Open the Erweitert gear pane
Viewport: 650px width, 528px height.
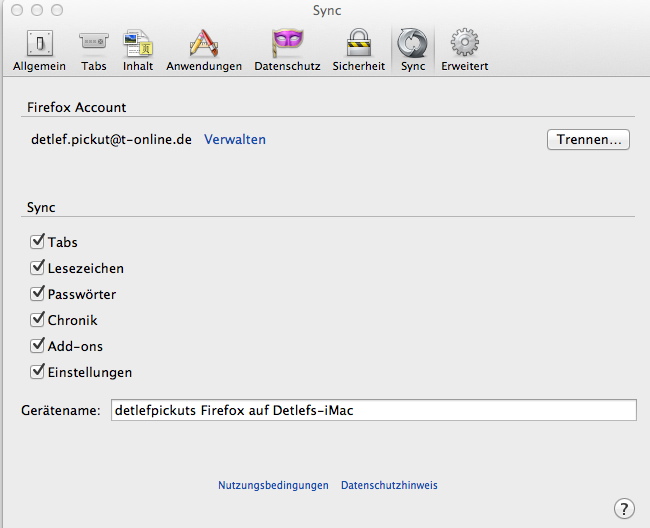point(464,50)
